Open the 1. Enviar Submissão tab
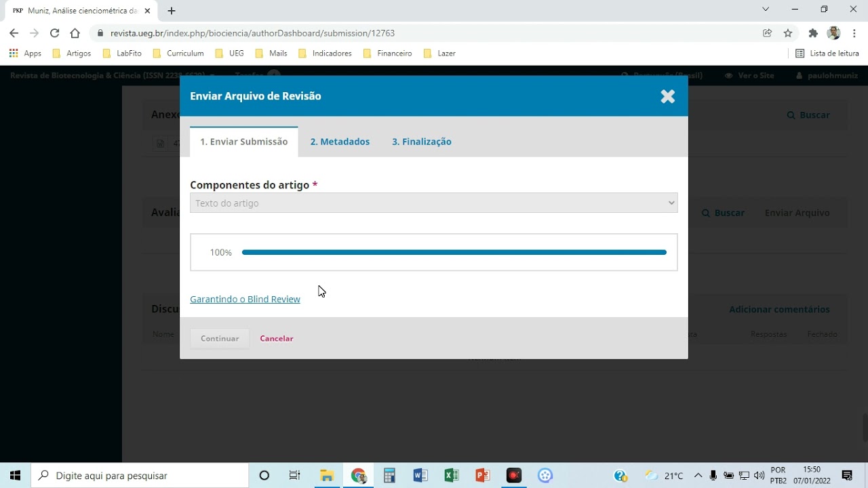The height and width of the screenshot is (488, 868). pos(243,142)
